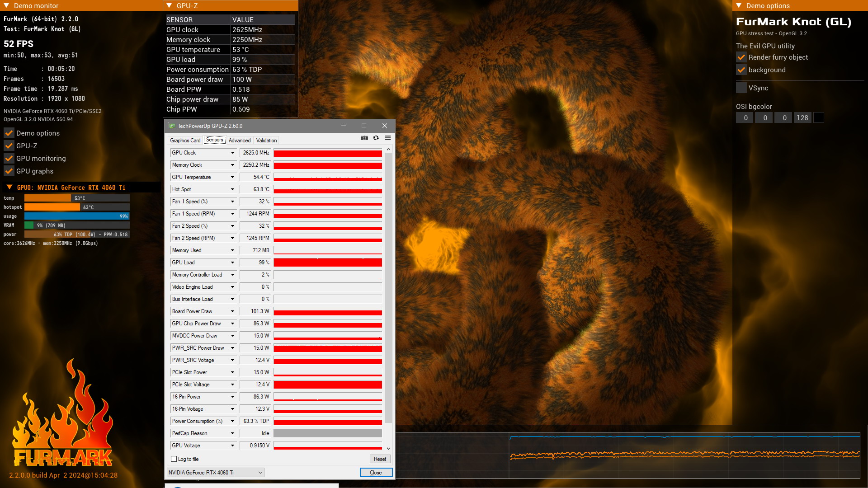Collapse the Demo options panel triangle
Viewport: 868px width, 488px height.
coord(739,5)
